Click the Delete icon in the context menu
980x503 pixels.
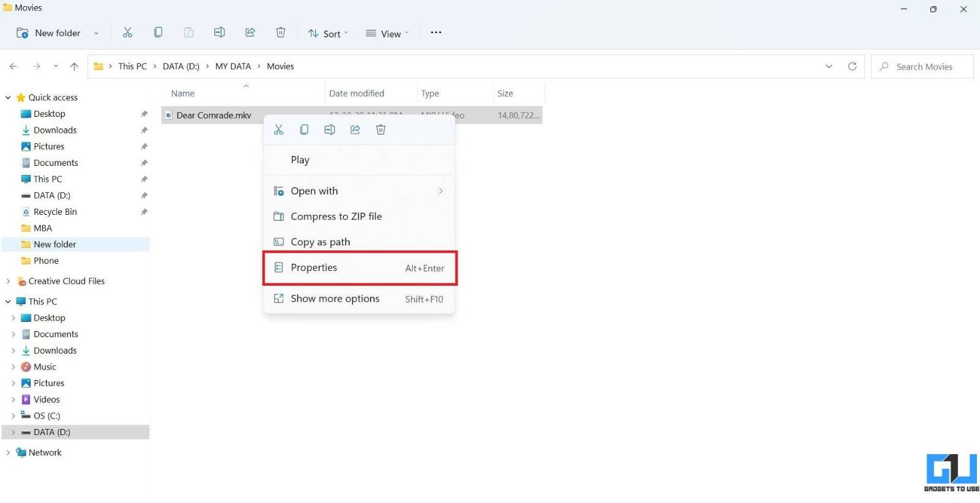[380, 130]
